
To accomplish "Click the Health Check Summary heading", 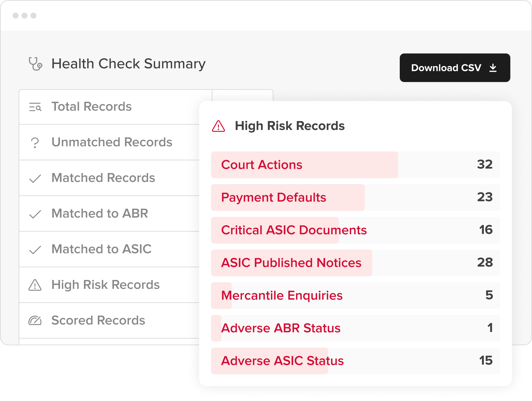I will (x=129, y=64).
